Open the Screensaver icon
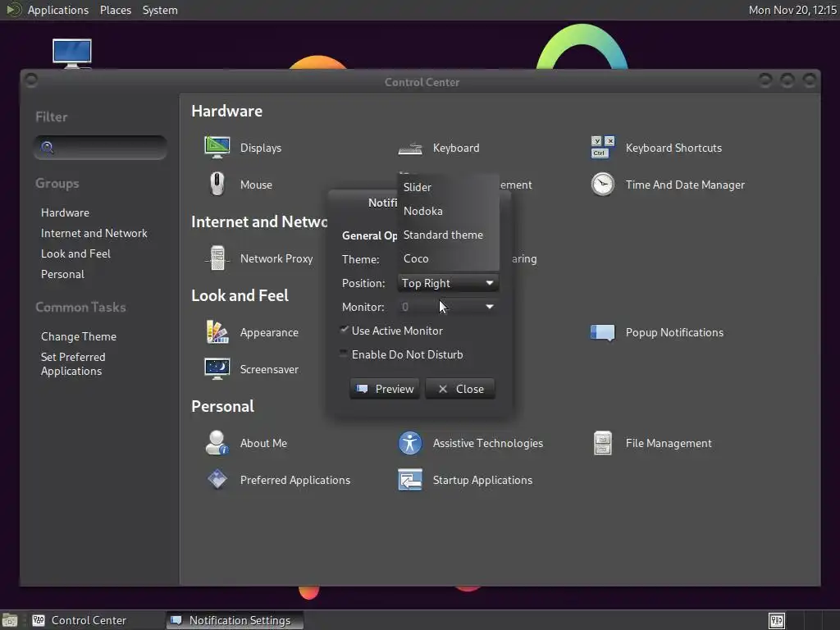This screenshot has width=840, height=630. [217, 369]
